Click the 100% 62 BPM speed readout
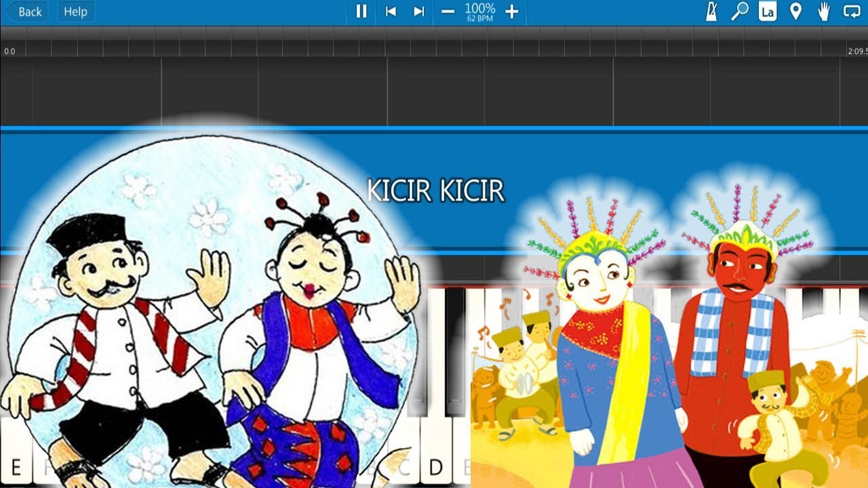The image size is (868, 488). 480,12
